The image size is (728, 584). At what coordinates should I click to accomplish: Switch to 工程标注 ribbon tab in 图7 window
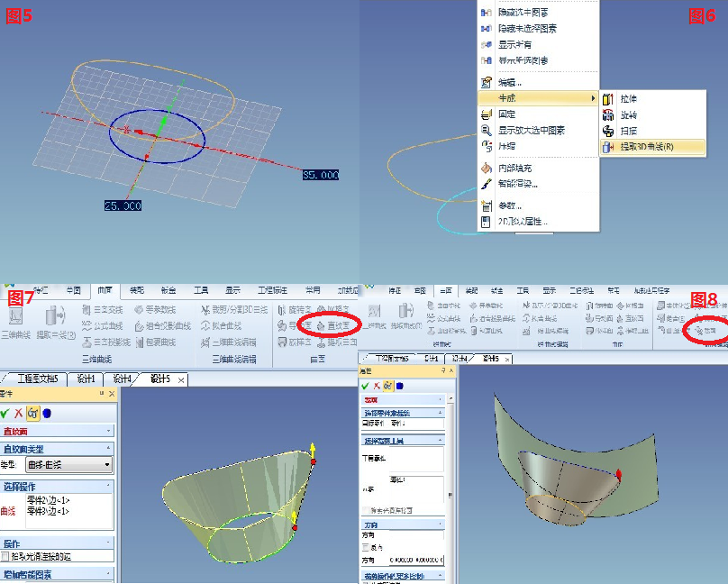tap(273, 290)
